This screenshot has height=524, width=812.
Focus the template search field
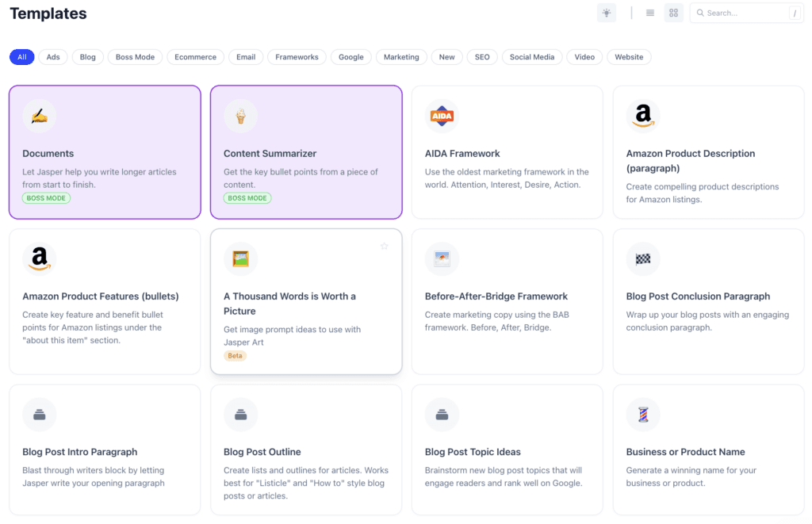746,13
